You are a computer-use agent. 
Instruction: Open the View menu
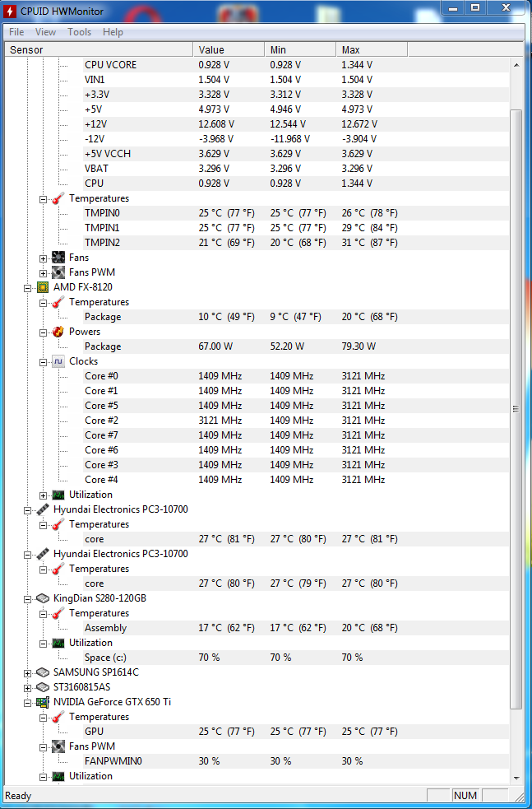45,32
